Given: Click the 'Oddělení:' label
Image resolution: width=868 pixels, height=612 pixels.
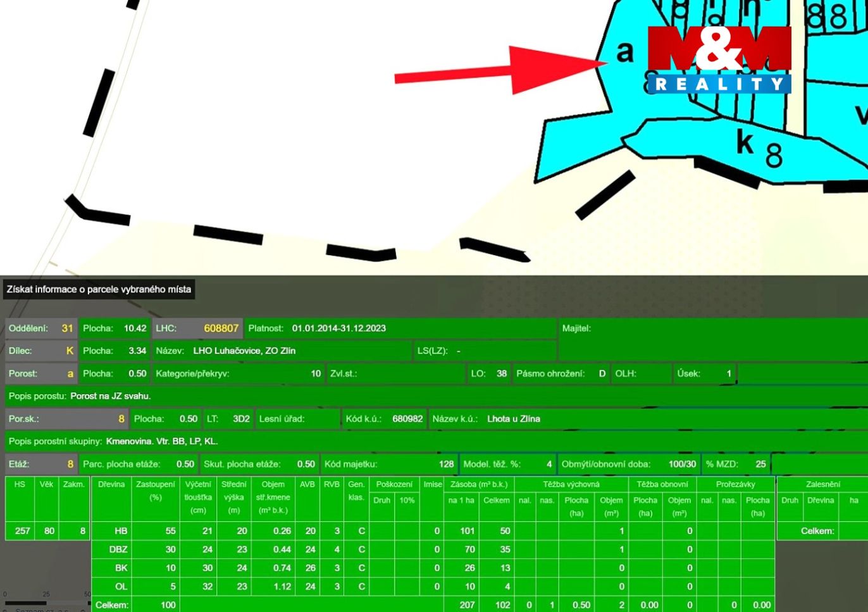Looking at the screenshot, I should point(28,328).
